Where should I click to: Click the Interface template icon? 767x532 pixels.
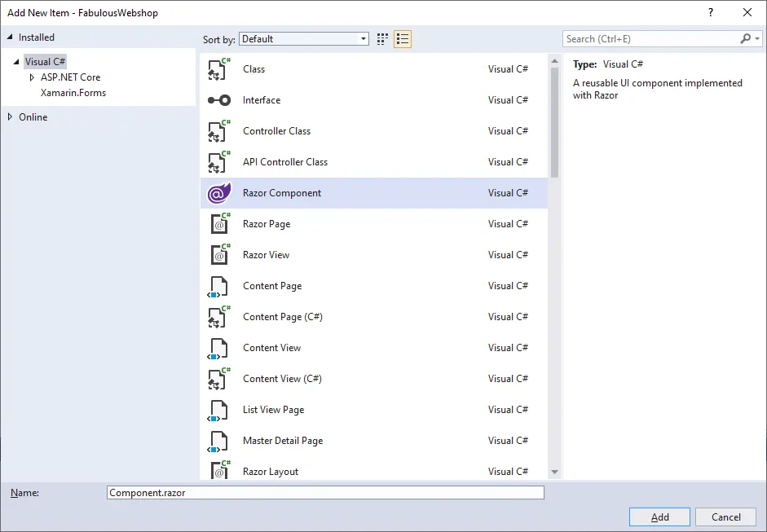pos(218,100)
